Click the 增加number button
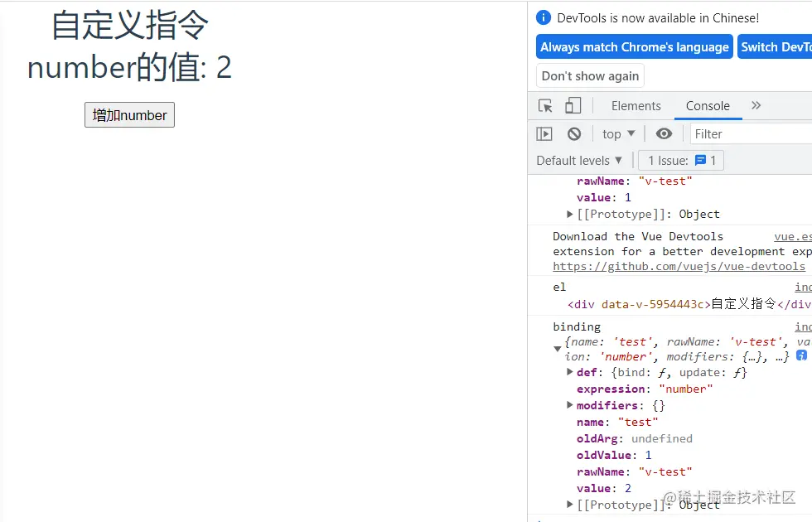 tap(129, 115)
